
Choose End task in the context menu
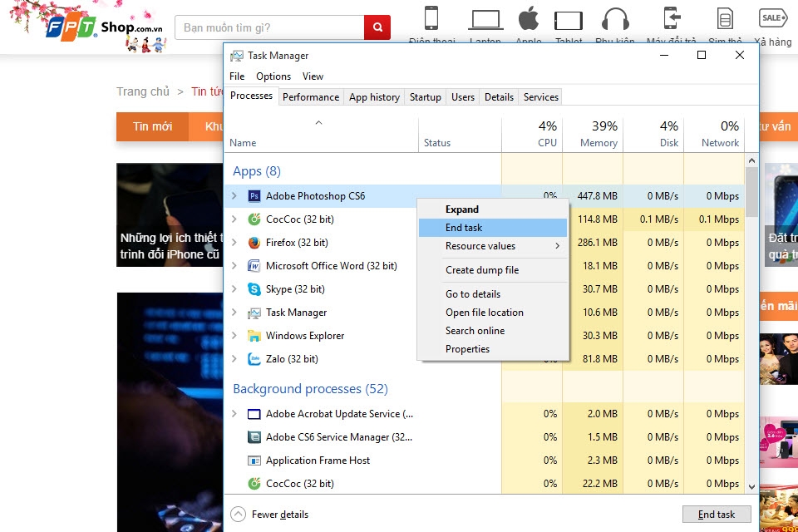pos(464,228)
